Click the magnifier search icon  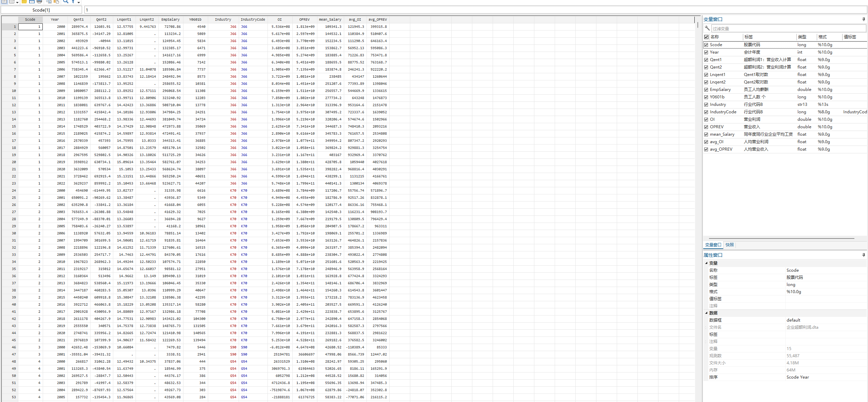tap(66, 2)
